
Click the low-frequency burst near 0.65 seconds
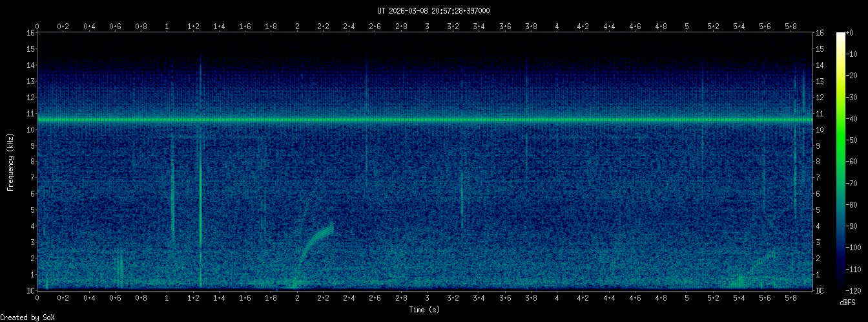(x=120, y=272)
